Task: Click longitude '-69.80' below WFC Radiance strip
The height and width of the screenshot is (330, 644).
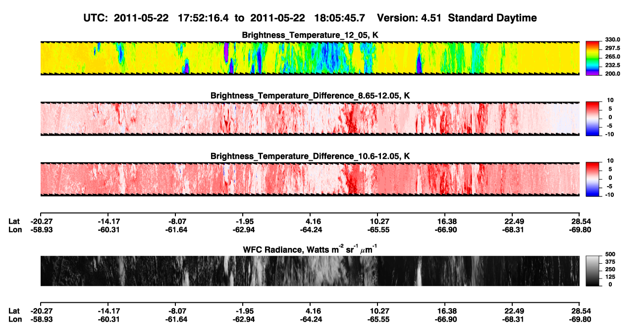Action: (580, 319)
